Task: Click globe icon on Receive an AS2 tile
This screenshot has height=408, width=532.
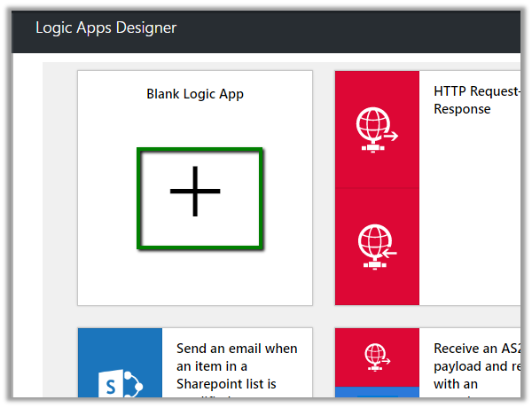Action: click(377, 357)
